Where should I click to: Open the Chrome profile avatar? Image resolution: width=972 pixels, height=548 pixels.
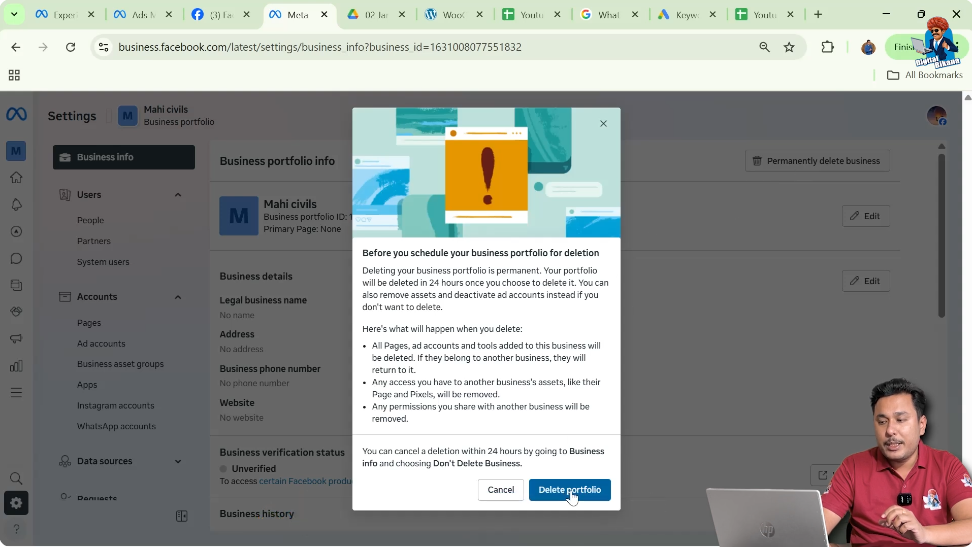[868, 47]
